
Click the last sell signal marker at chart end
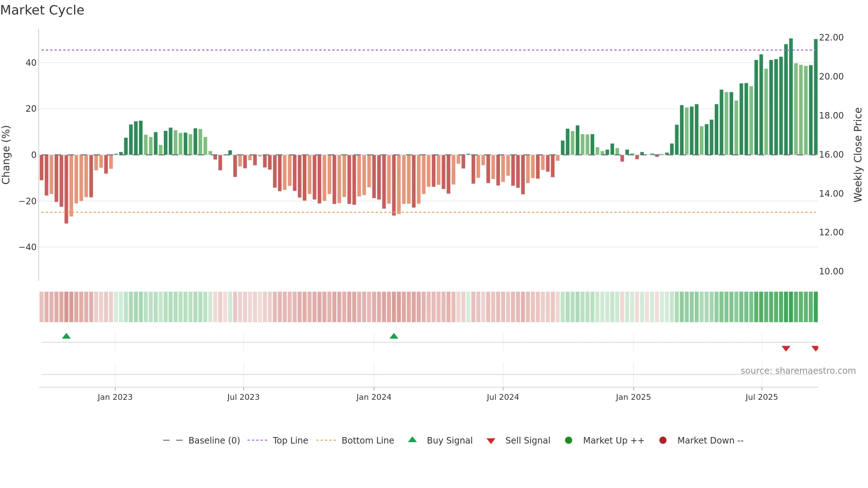[x=815, y=348]
